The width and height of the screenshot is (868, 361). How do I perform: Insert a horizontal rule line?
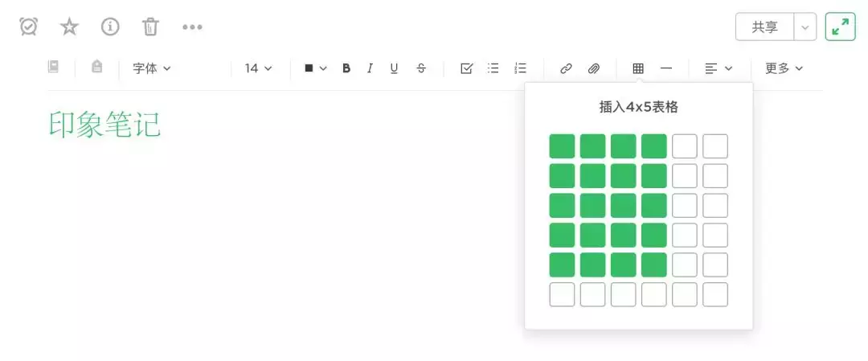tap(666, 68)
